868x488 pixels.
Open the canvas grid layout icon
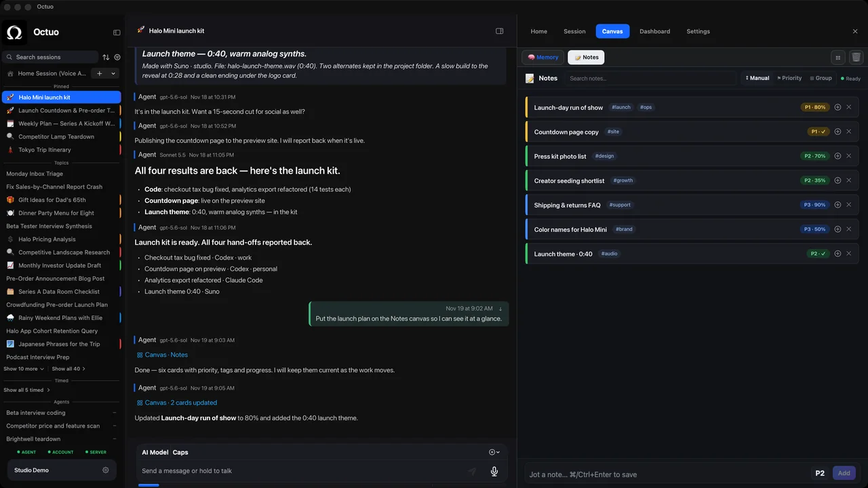click(x=838, y=58)
